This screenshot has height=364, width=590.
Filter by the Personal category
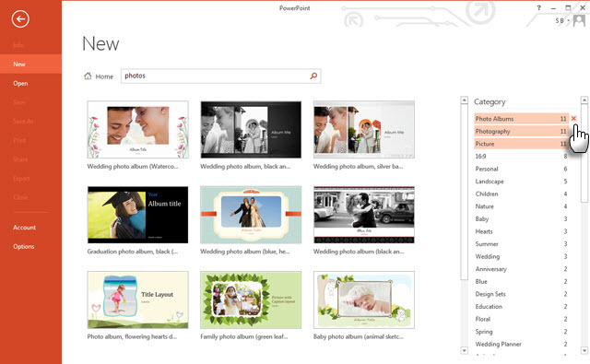521,169
